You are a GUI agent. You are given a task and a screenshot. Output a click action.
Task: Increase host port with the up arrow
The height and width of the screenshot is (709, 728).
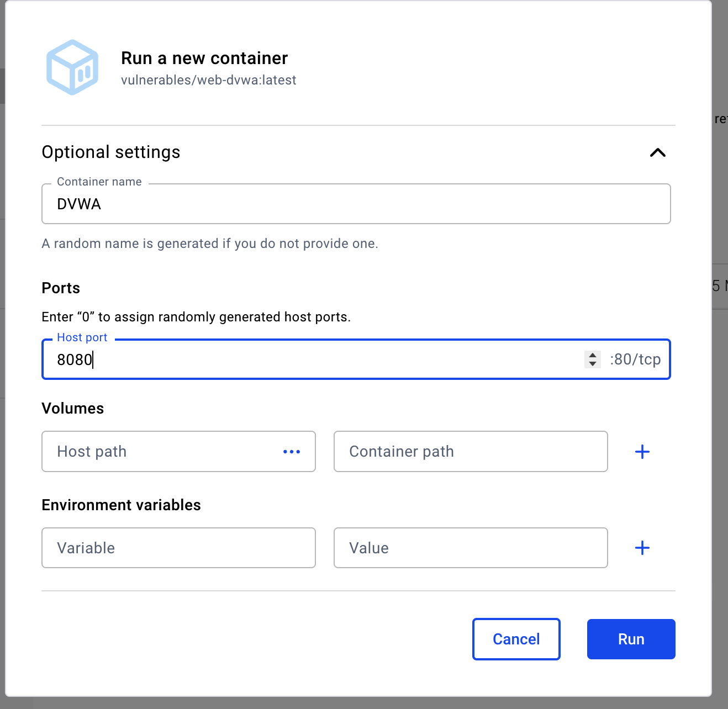tap(593, 355)
